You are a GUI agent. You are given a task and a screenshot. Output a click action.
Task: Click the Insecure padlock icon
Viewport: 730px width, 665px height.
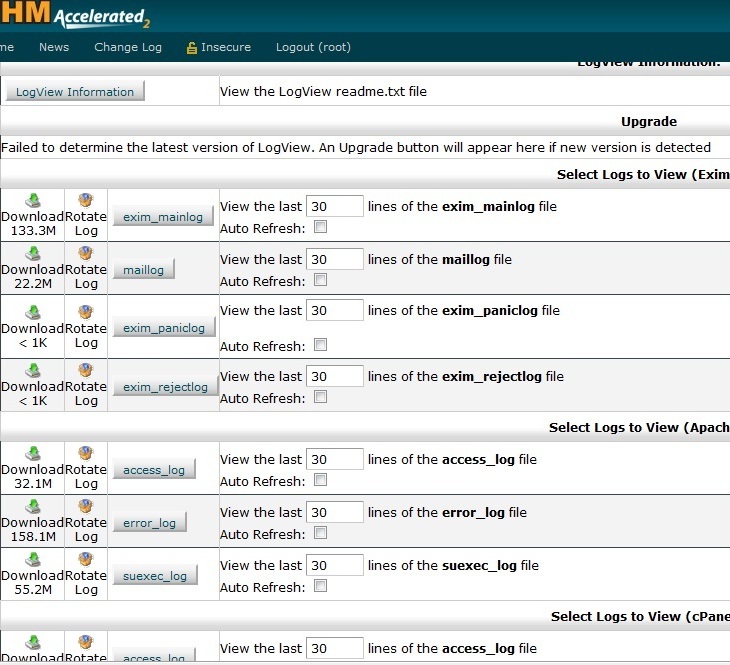pos(192,48)
